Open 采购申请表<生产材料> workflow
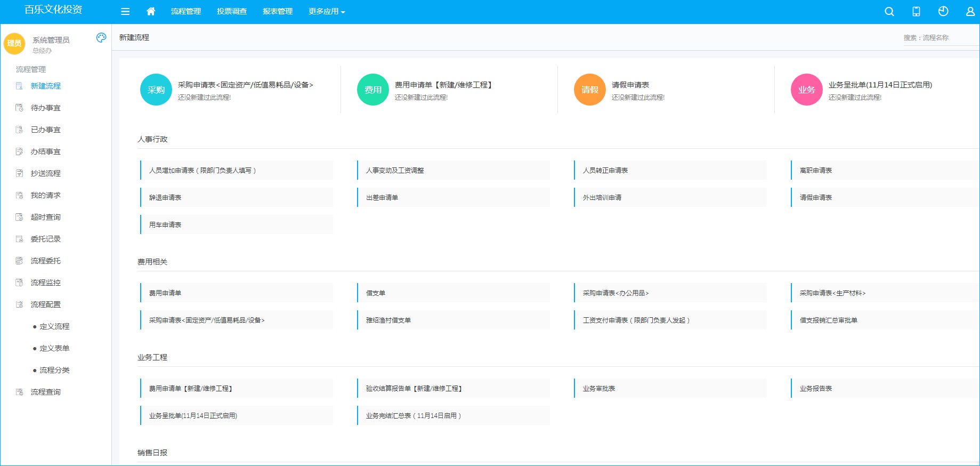 click(885, 293)
